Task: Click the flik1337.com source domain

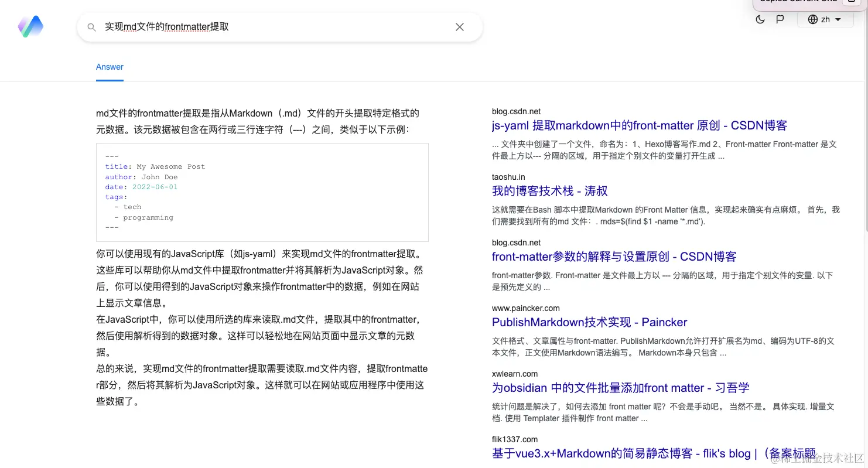Action: click(515, 439)
